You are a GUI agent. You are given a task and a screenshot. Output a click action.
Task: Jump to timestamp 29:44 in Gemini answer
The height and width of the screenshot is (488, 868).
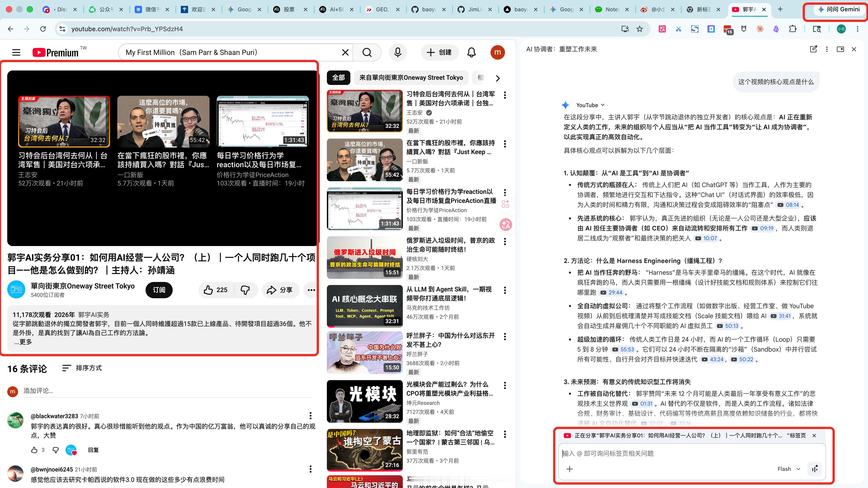[x=611, y=292]
